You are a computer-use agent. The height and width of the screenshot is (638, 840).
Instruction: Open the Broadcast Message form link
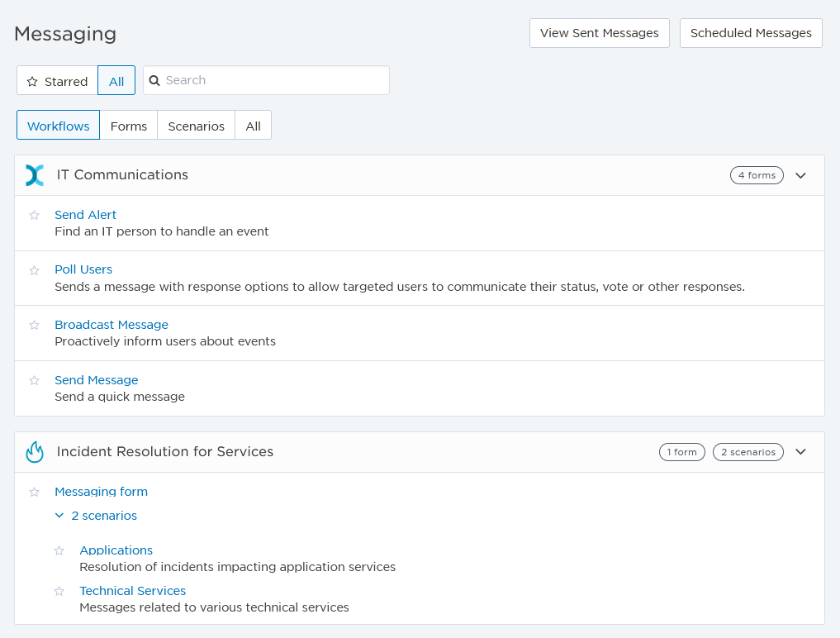click(112, 325)
